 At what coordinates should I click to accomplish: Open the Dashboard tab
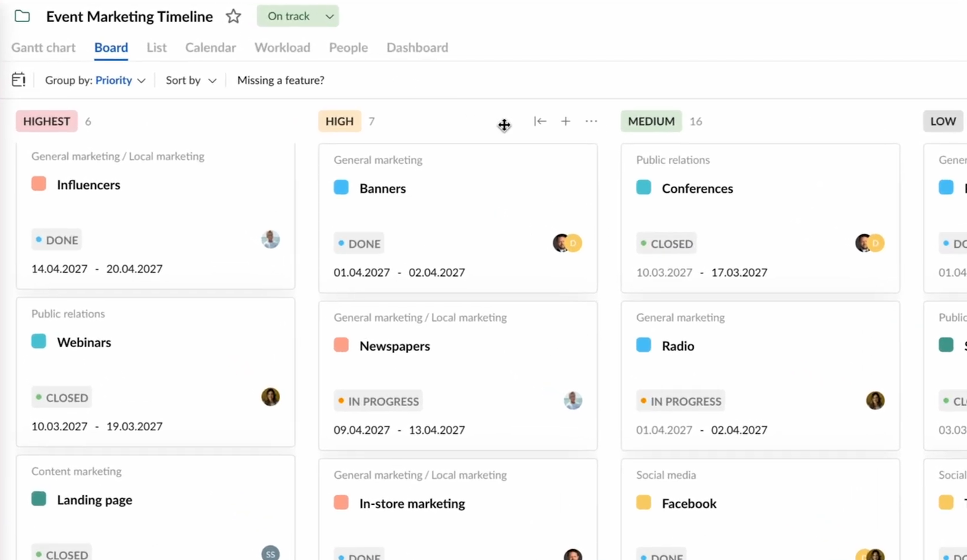417,47
